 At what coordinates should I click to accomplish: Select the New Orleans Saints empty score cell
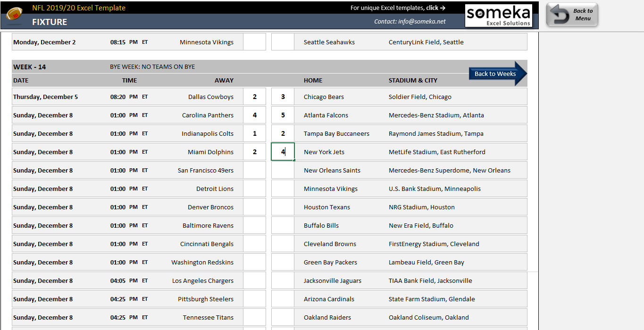pos(283,170)
